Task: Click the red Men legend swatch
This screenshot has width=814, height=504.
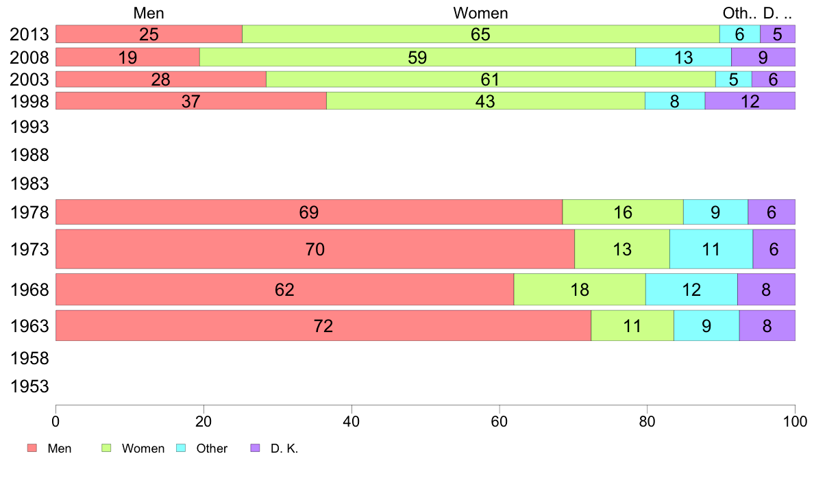Action: pyautogui.click(x=32, y=449)
